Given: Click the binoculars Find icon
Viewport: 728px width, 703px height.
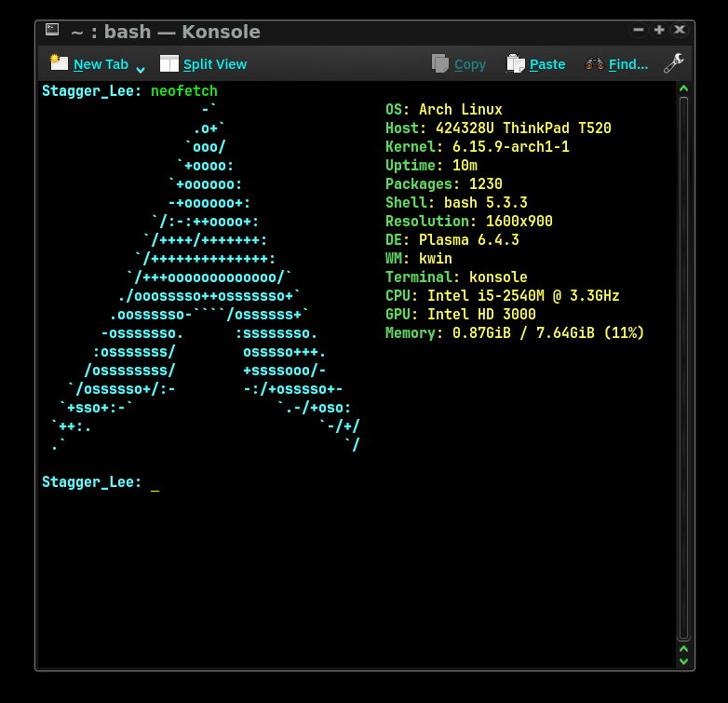Looking at the screenshot, I should pyautogui.click(x=594, y=63).
